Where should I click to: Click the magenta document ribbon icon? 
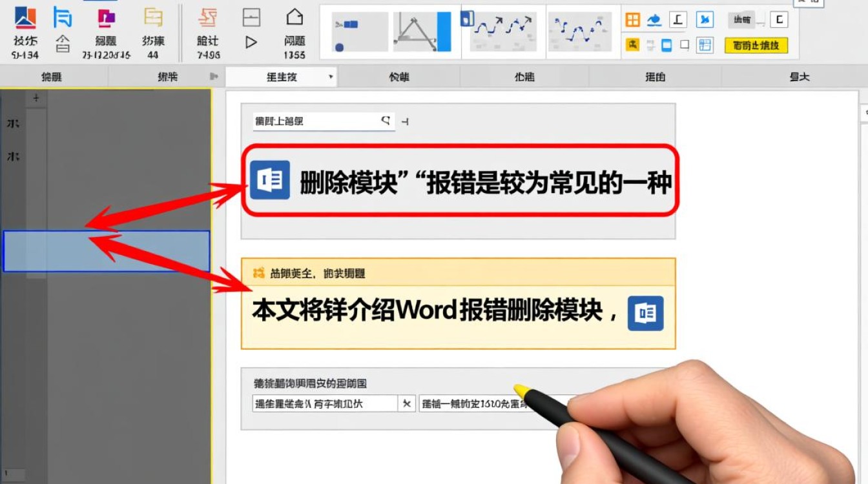click(106, 18)
